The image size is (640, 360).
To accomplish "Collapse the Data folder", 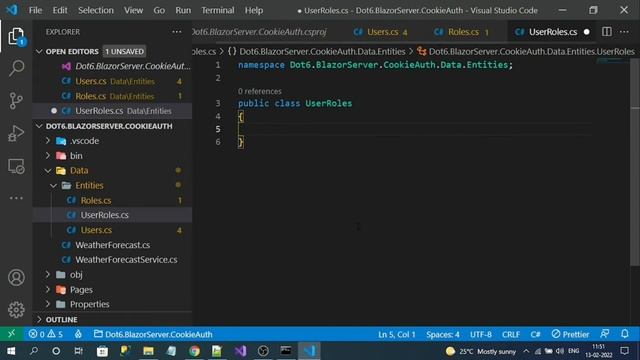I will tap(48, 171).
